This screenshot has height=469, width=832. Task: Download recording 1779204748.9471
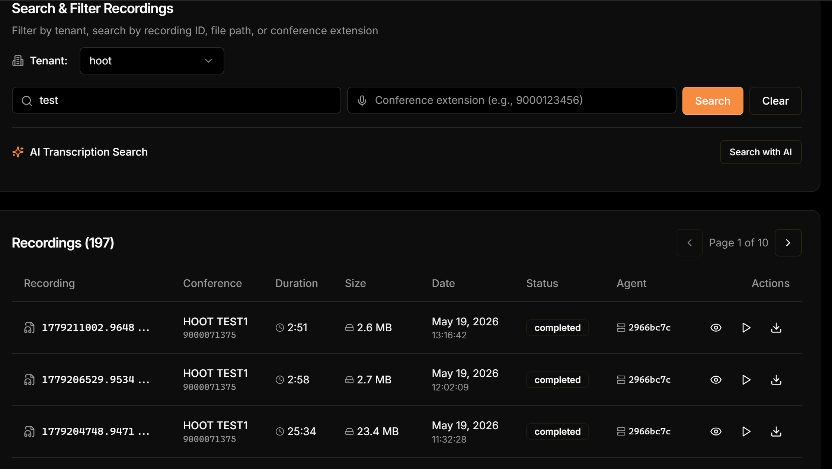pos(776,431)
